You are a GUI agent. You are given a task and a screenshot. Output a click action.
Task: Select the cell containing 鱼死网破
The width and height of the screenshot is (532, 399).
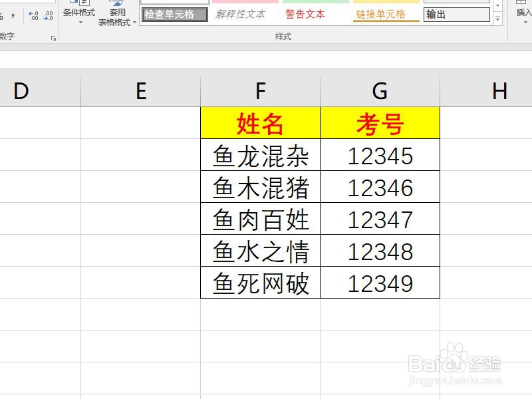(259, 282)
